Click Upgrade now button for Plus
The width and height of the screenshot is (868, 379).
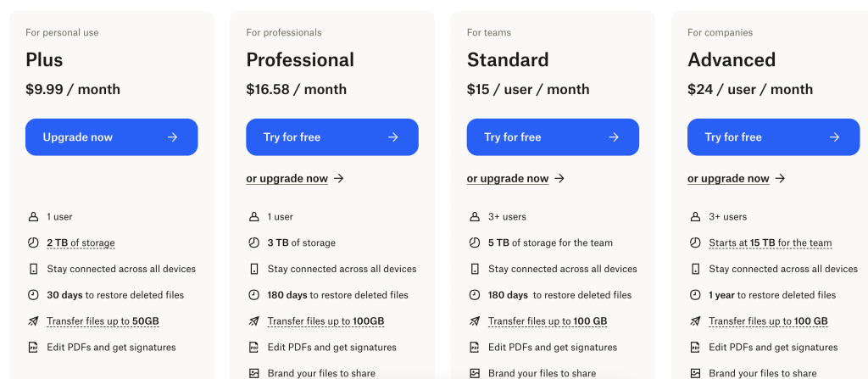tap(111, 137)
